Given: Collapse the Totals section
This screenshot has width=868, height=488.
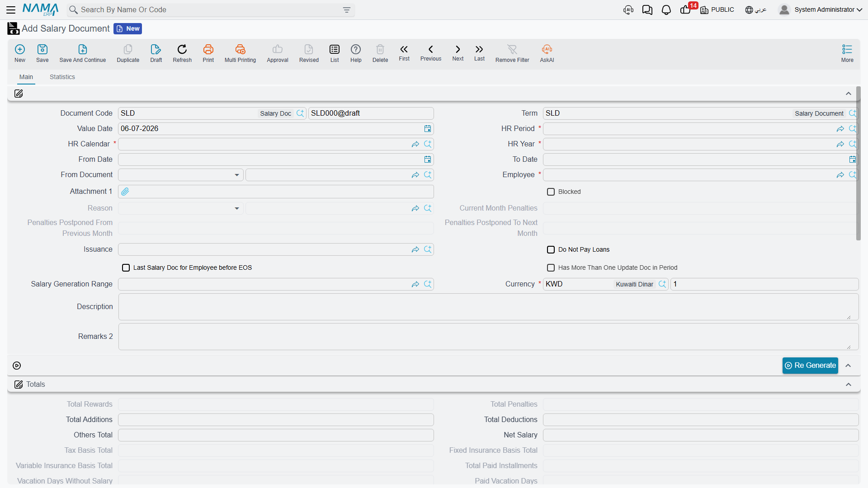Looking at the screenshot, I should 849,385.
